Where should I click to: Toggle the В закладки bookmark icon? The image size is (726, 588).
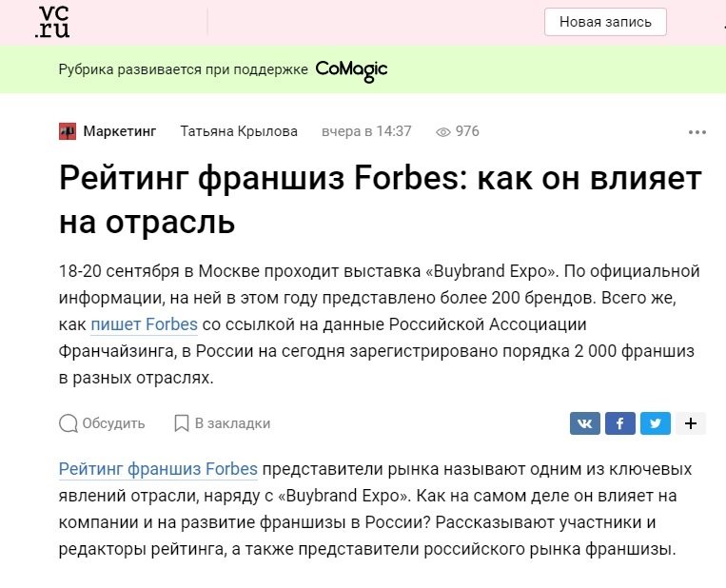coord(182,423)
